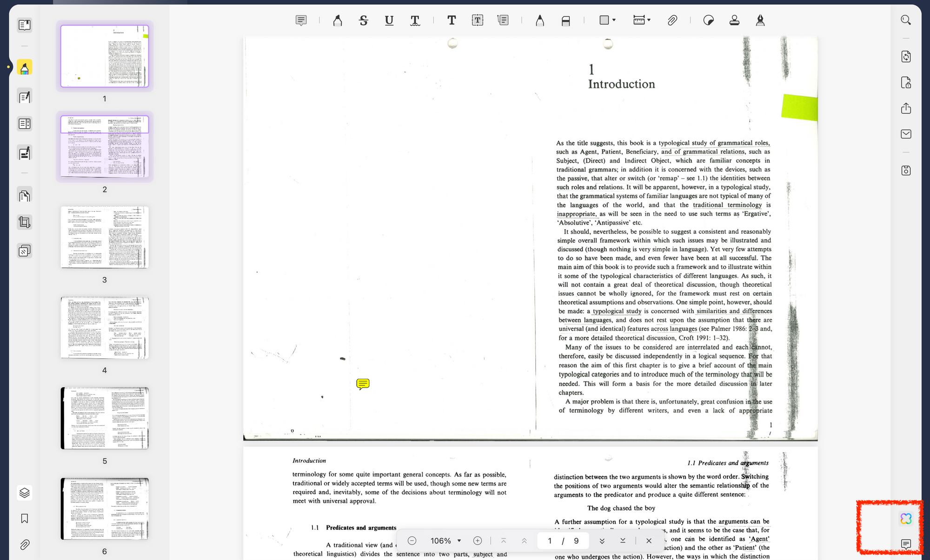The width and height of the screenshot is (930, 560).
Task: Open the UPDF AI assistant
Action: pyautogui.click(x=906, y=519)
